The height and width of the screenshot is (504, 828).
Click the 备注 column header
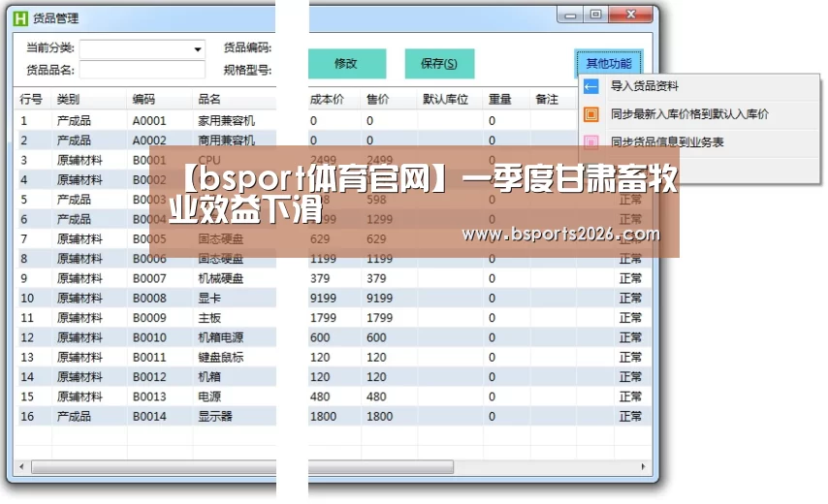pyautogui.click(x=547, y=99)
